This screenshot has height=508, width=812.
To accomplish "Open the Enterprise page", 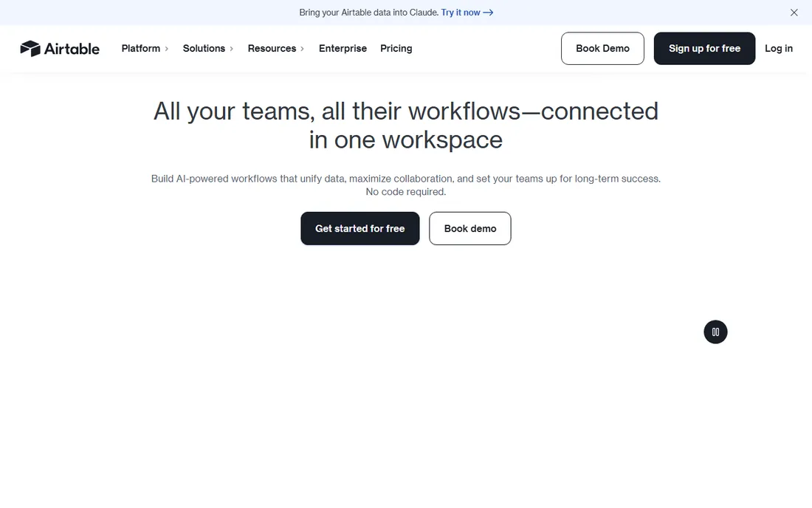I will click(x=343, y=48).
